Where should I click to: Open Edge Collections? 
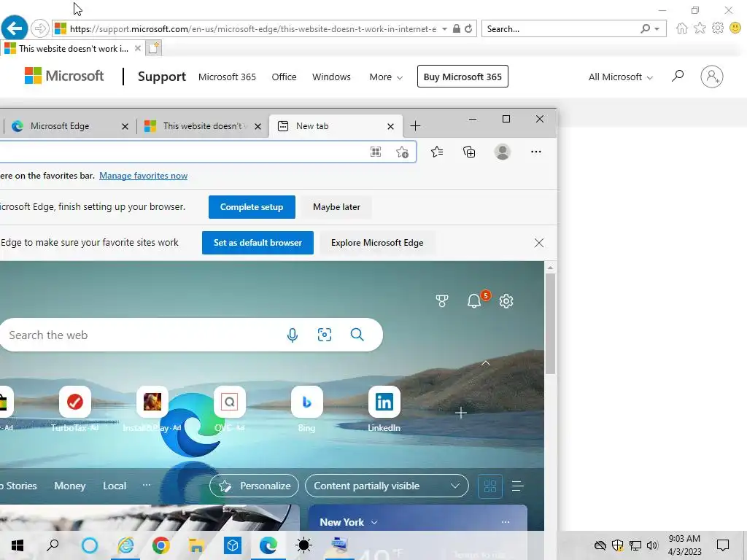469,152
